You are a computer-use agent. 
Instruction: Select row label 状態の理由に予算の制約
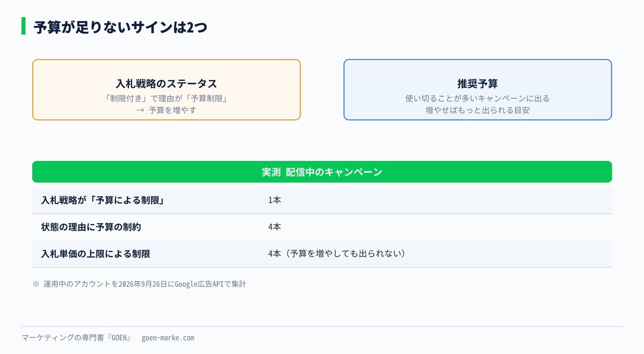click(x=91, y=227)
